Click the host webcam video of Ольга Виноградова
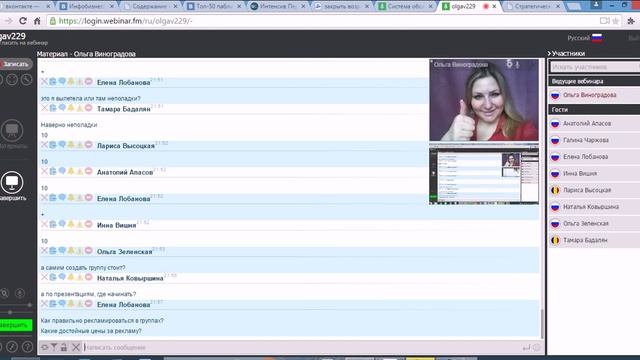 (484, 100)
